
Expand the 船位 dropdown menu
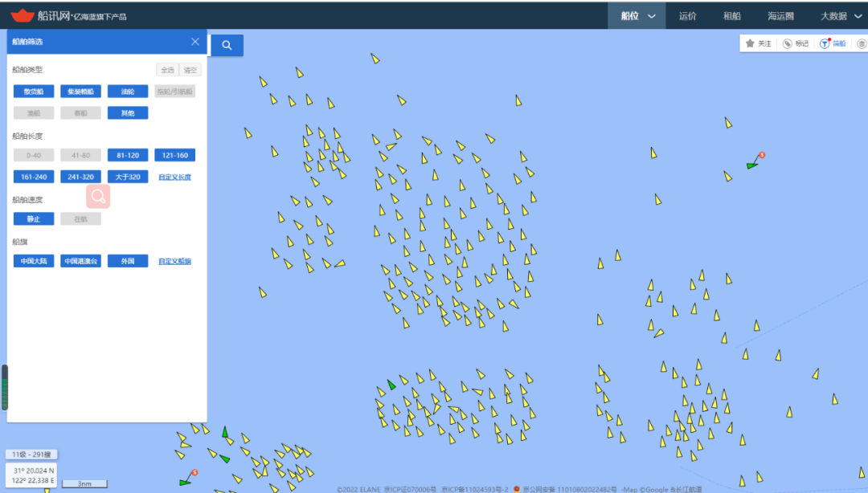coord(638,15)
